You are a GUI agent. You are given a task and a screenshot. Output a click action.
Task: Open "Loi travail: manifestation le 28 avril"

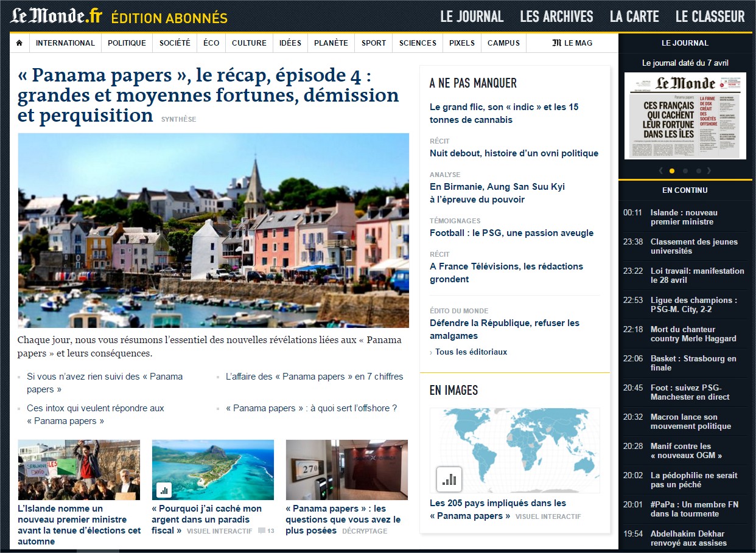tap(698, 276)
